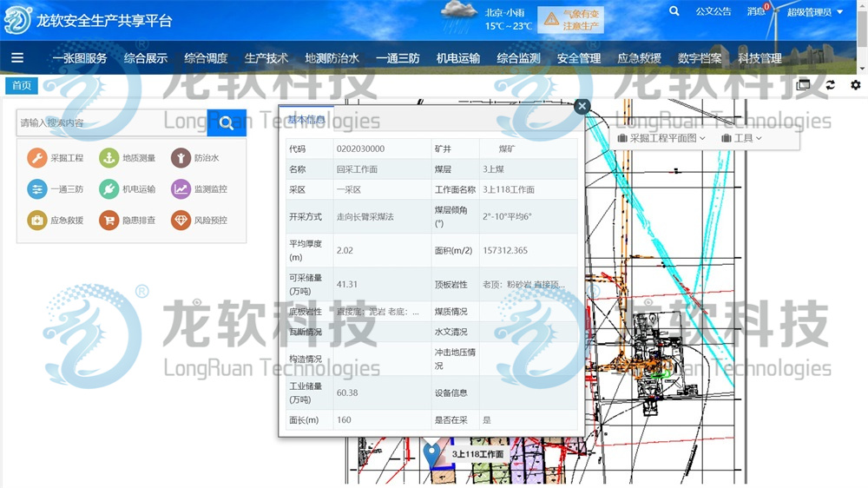Select the 隐患排查 cart icon
Image resolution: width=868 pixels, height=488 pixels.
(x=108, y=221)
